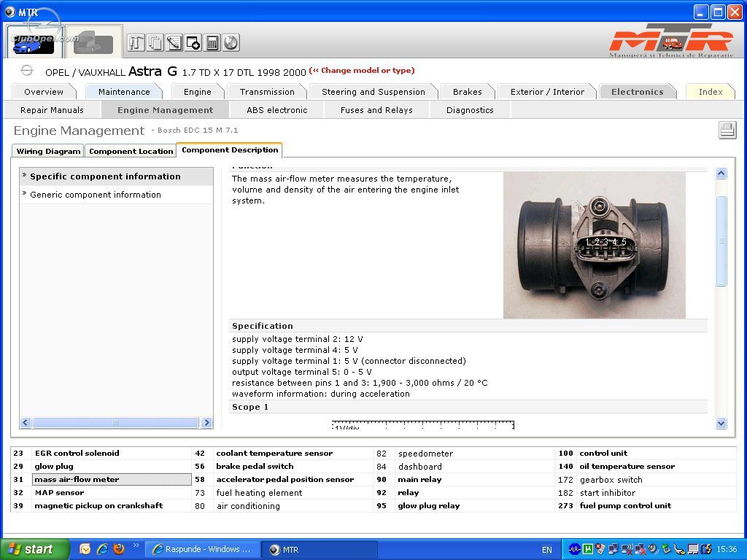Expand hidden Quick Launch icons chevron
The width and height of the screenshot is (747, 560).
[x=136, y=545]
